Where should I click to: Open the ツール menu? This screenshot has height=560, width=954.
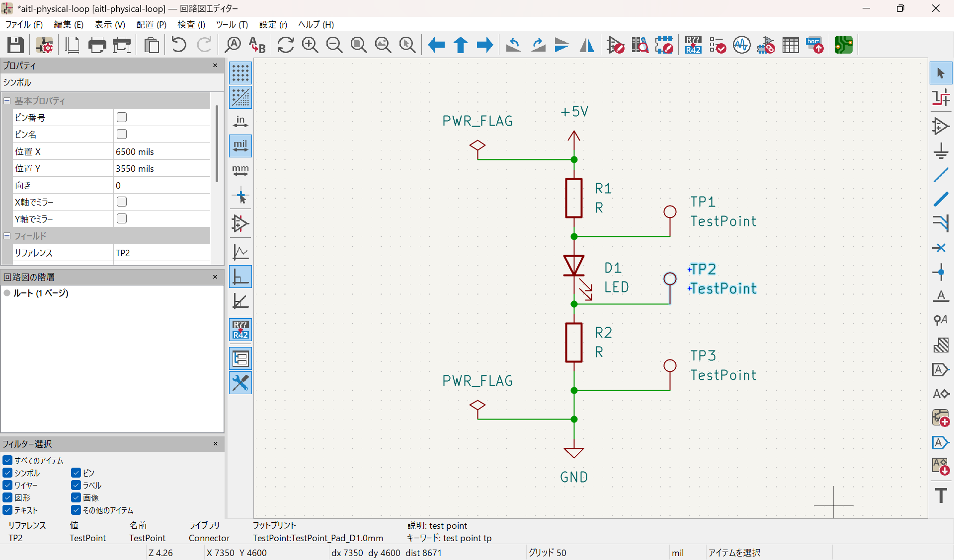click(x=232, y=24)
